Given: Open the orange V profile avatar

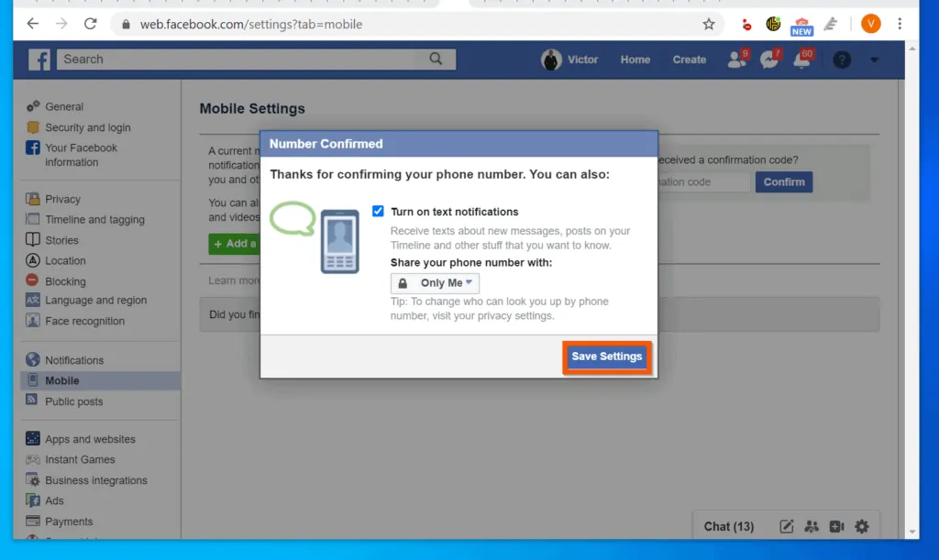Looking at the screenshot, I should [x=871, y=24].
